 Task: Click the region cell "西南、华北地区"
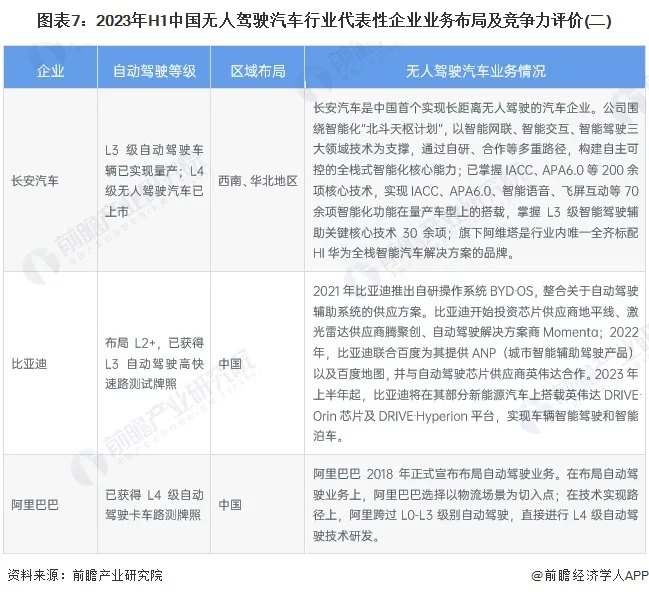point(258,181)
